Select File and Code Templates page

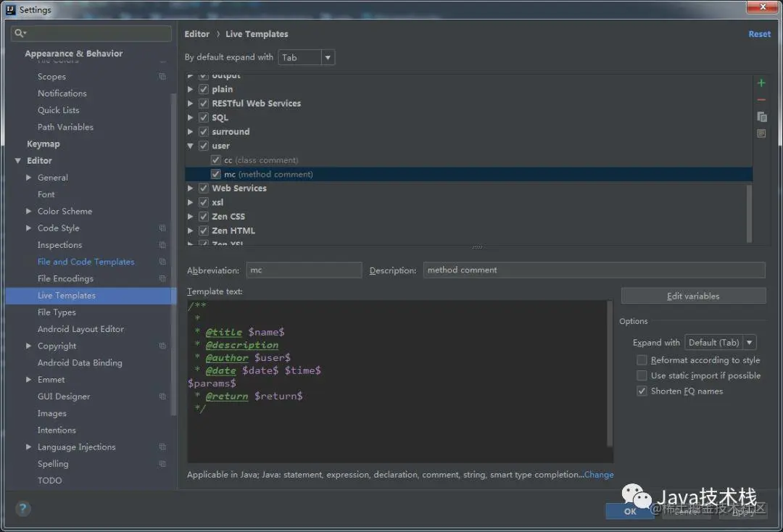86,262
